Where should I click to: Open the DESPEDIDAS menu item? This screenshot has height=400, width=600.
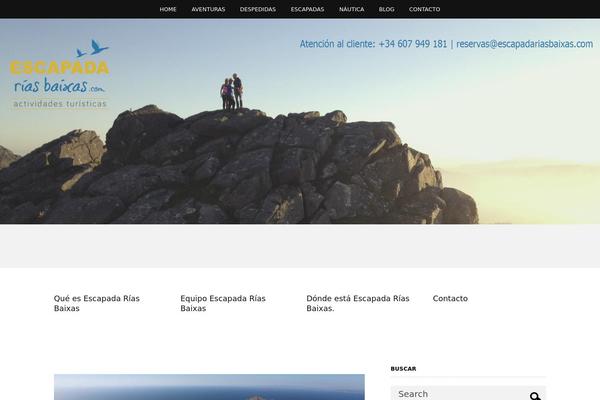click(258, 9)
